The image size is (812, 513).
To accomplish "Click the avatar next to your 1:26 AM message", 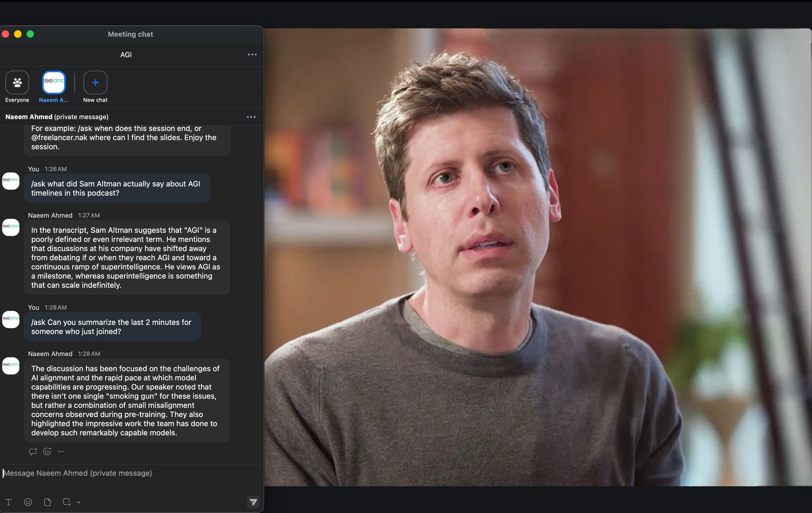I will (11, 181).
